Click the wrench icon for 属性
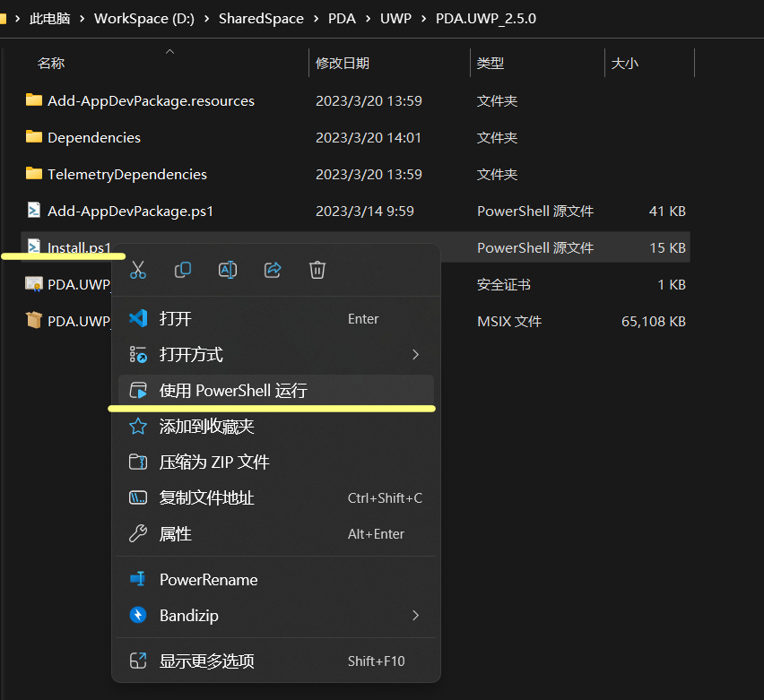 point(138,534)
